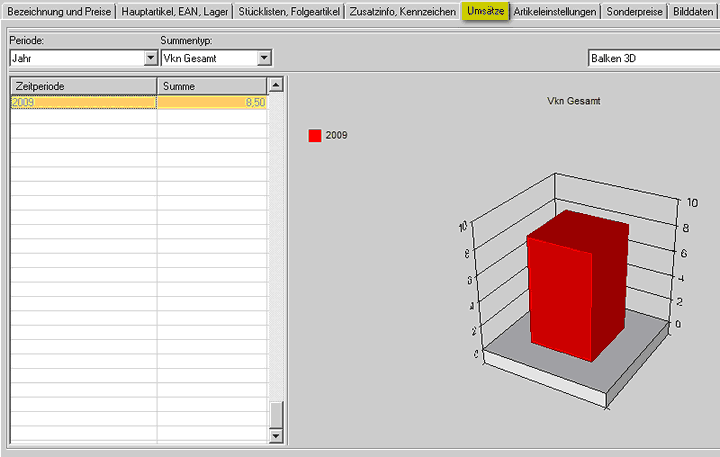The width and height of the screenshot is (720, 457).
Task: Open the Balken 3D chart type combo
Action: [654, 58]
